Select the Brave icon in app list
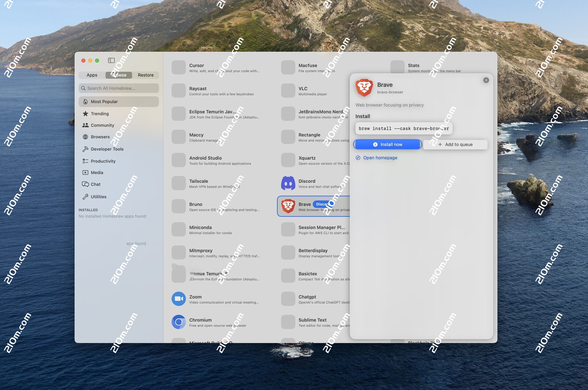This screenshot has width=588, height=390. click(x=288, y=206)
